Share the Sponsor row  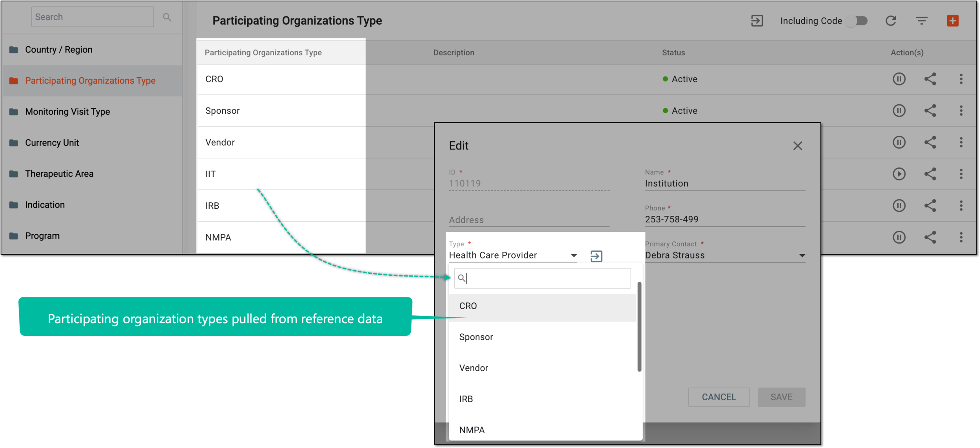click(x=930, y=111)
